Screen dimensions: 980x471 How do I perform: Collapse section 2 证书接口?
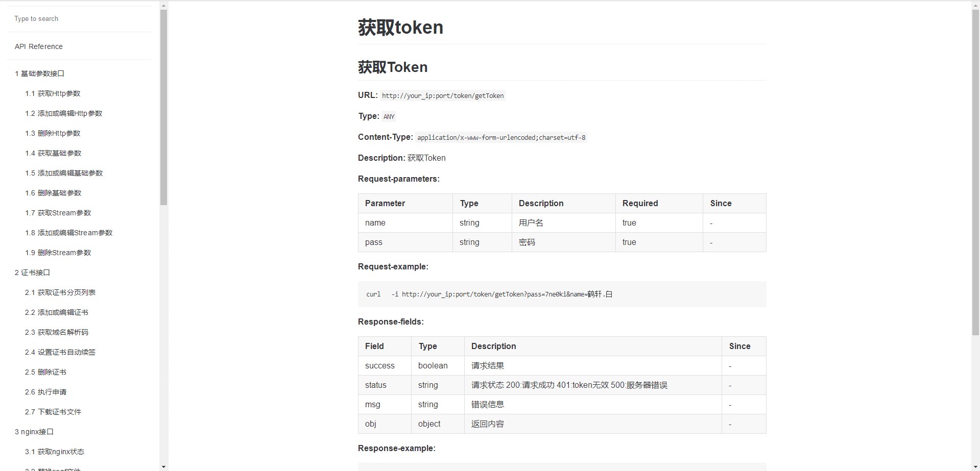(32, 272)
